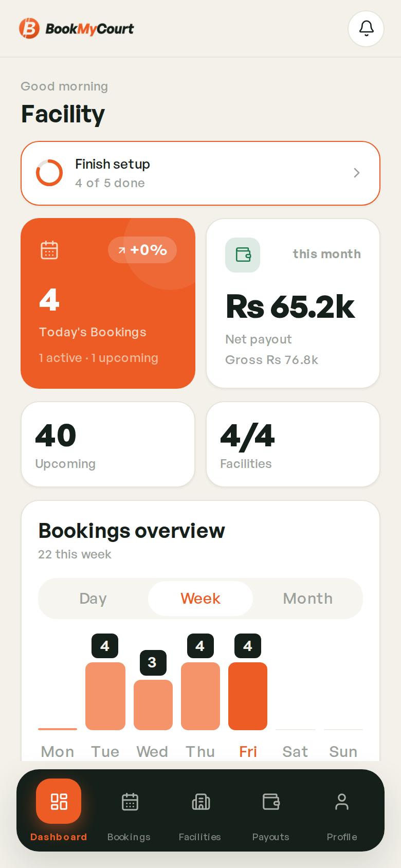Select the Friday bar in chart

coord(248,696)
